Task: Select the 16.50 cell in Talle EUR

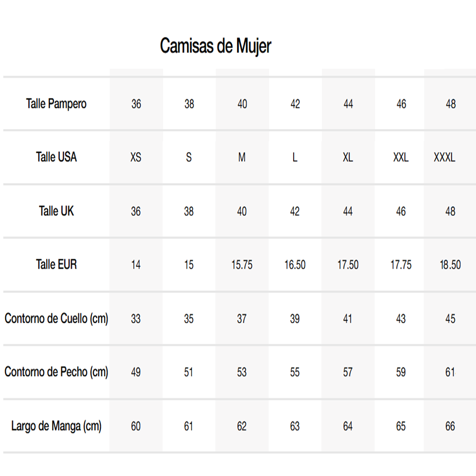Action: point(295,265)
